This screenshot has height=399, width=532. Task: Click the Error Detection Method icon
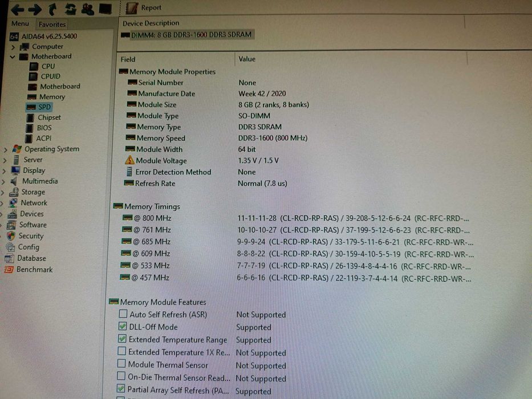[129, 172]
